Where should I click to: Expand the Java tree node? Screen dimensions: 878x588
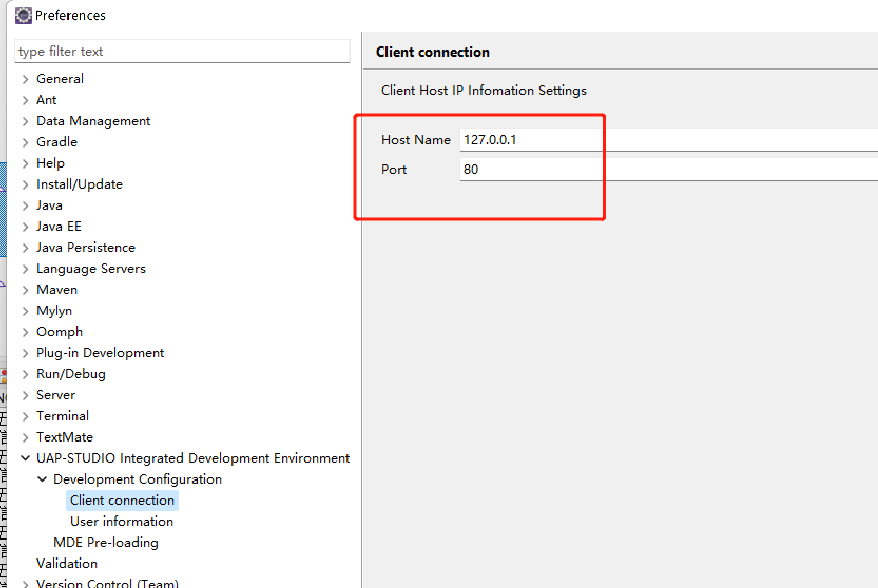(x=26, y=205)
